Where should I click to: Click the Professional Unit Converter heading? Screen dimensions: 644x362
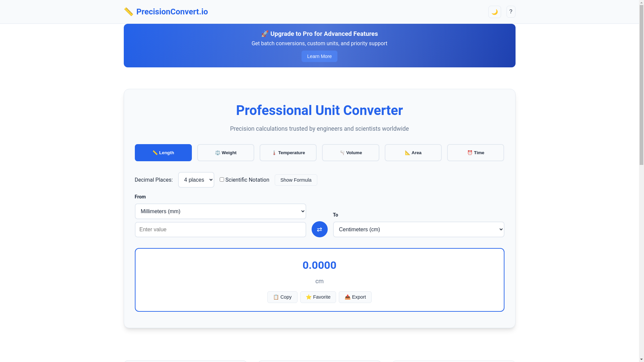tap(319, 110)
